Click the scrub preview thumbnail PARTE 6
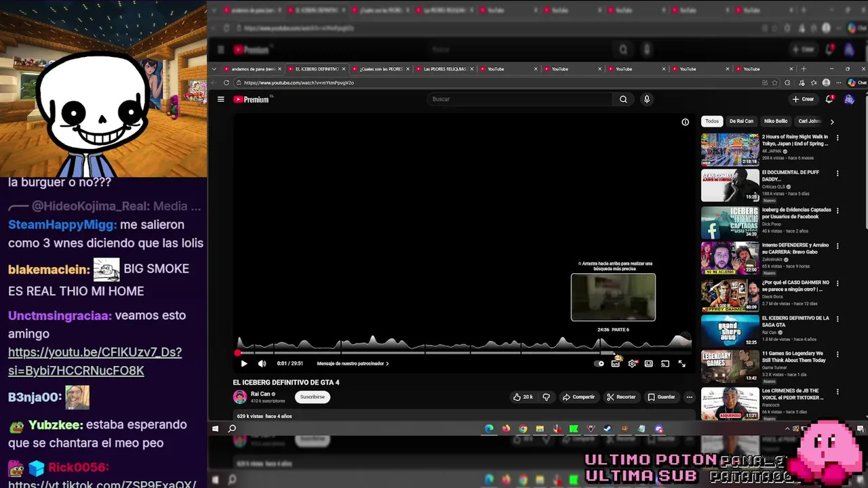The width and height of the screenshot is (868, 488). click(613, 297)
